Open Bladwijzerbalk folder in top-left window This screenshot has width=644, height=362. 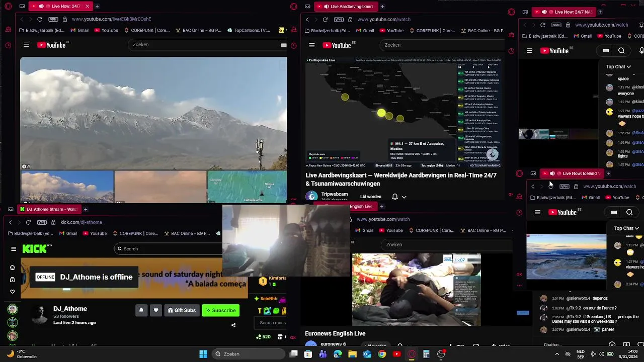click(42, 30)
